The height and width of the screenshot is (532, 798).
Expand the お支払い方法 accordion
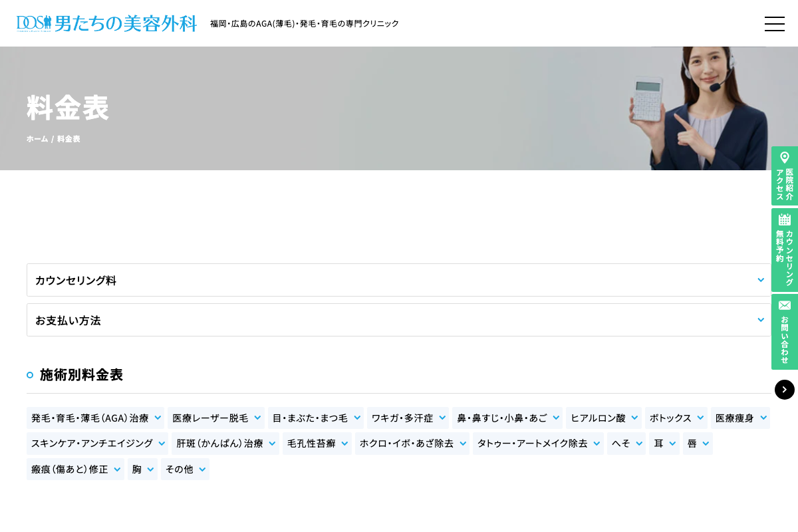[x=399, y=320]
